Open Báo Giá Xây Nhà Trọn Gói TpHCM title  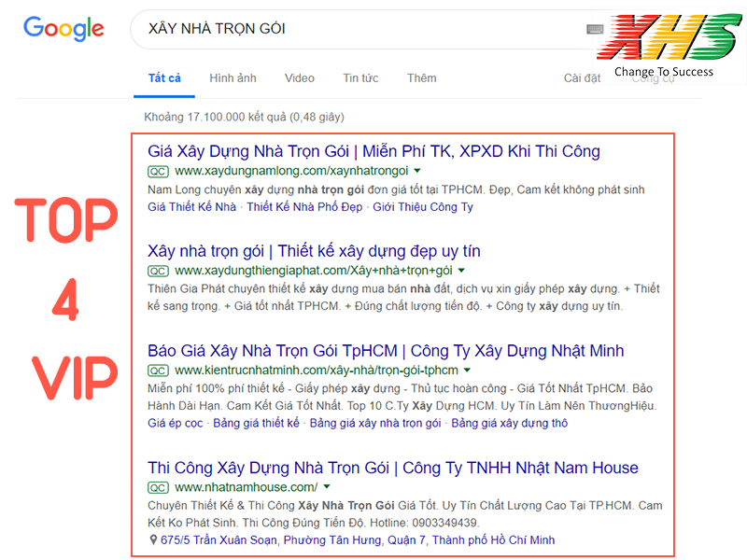coord(386,351)
